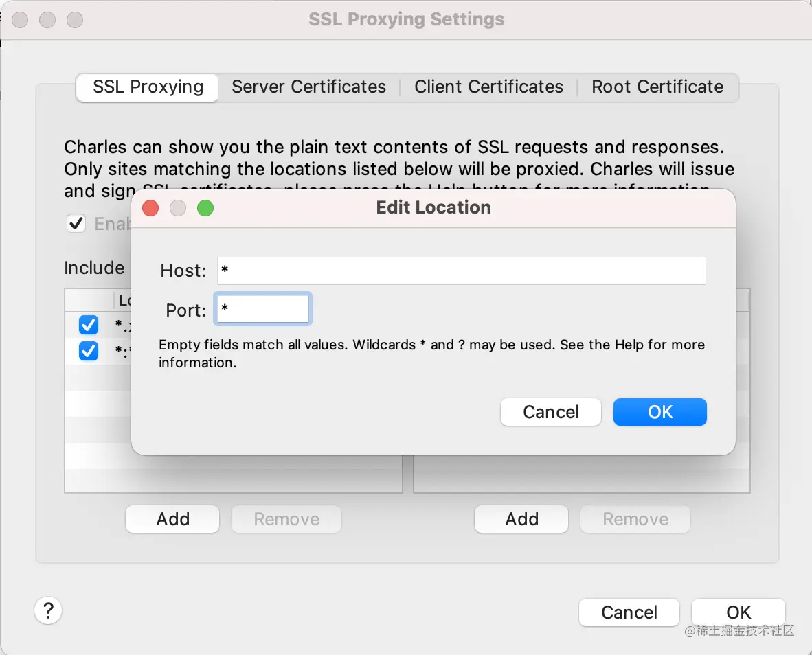
Task: Switch to the SSL Proxying tab
Action: tap(148, 87)
